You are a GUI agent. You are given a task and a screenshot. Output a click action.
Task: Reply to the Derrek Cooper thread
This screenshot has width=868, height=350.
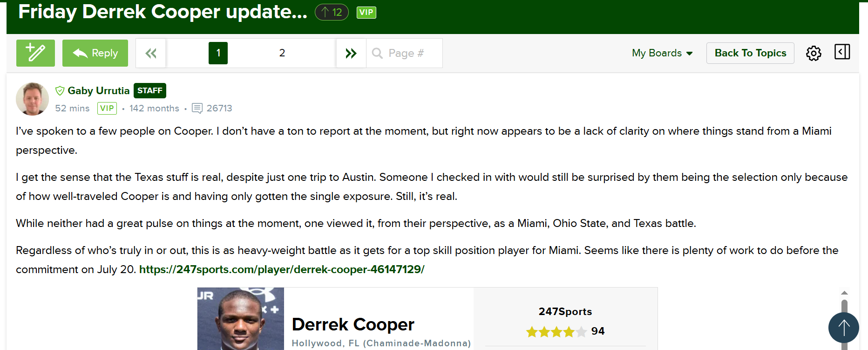tap(95, 53)
